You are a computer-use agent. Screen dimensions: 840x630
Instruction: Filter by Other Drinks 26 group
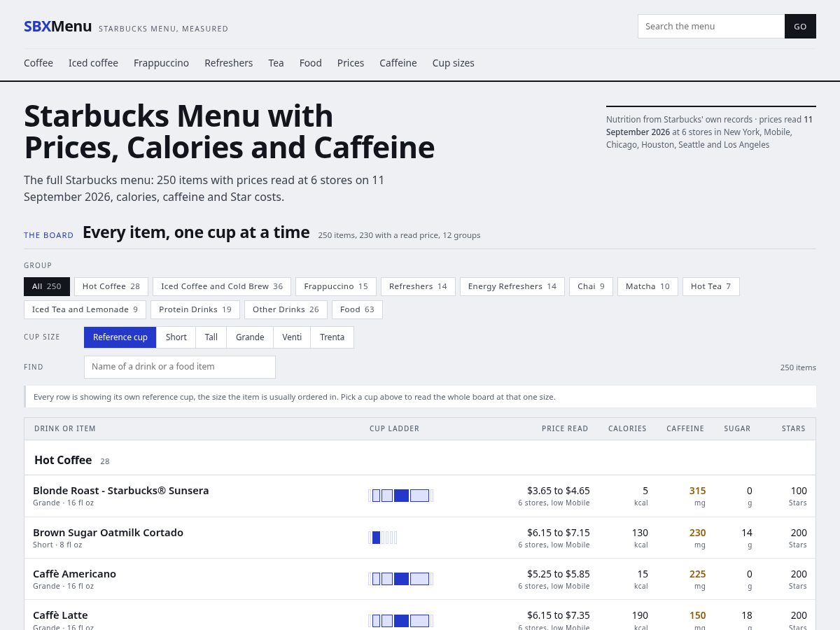286,310
